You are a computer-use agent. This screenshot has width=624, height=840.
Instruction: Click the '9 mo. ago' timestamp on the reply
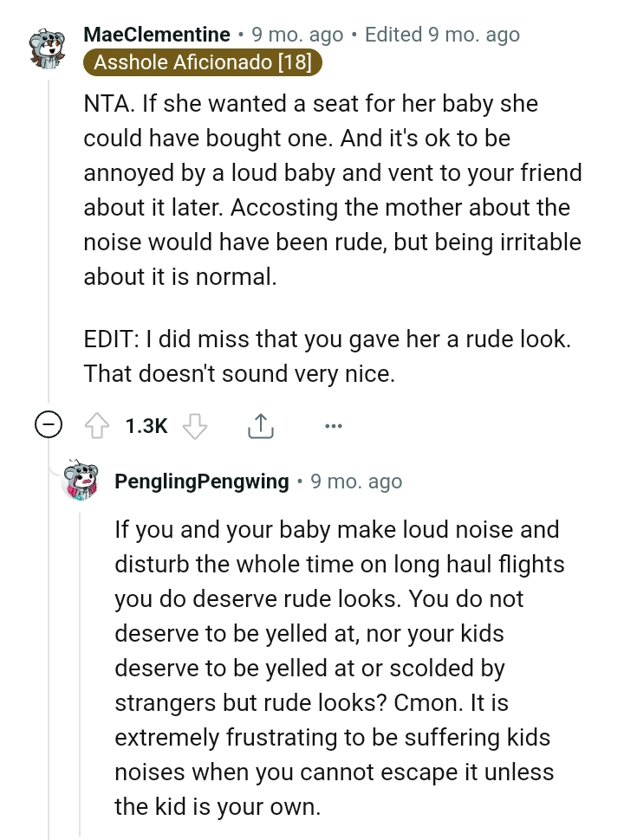point(356,481)
